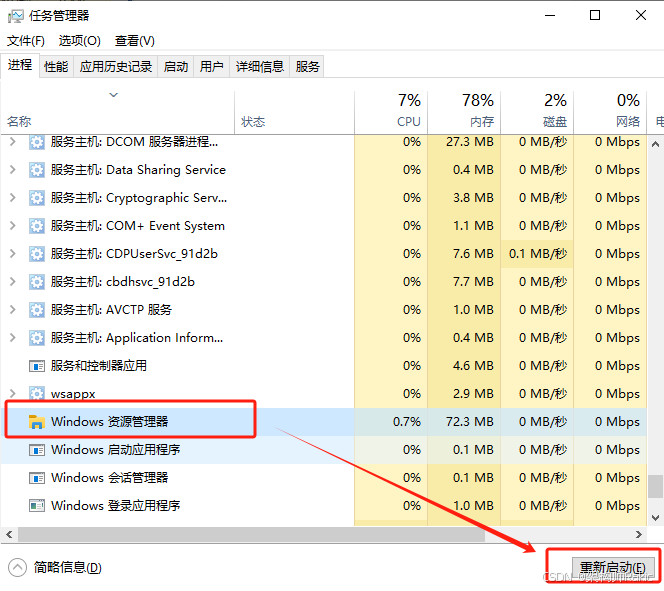Click the gear icon for 服务主机: Data Sharing Service
Viewport: 664px width, 591px height.
click(x=37, y=170)
